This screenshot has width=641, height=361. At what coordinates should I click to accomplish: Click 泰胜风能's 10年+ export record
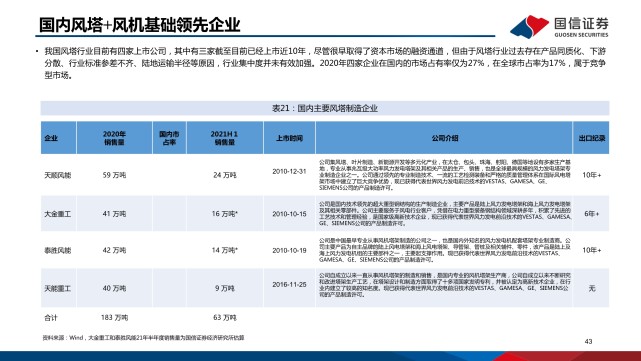pos(592,250)
